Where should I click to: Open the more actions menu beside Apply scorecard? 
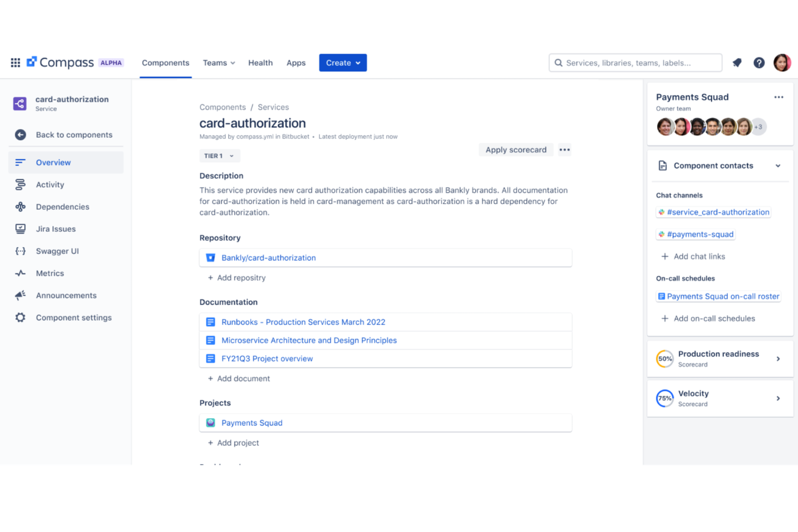tap(565, 150)
